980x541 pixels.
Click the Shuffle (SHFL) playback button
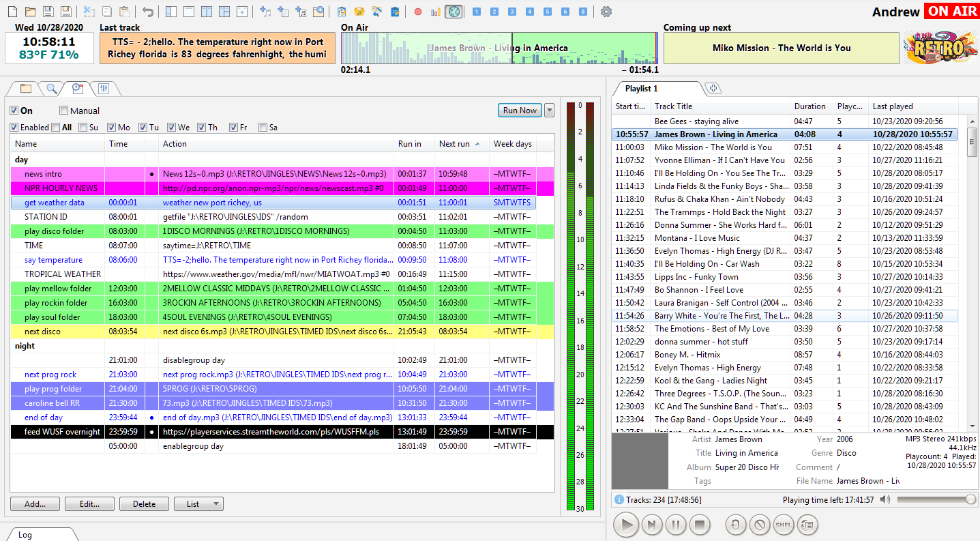(783, 525)
